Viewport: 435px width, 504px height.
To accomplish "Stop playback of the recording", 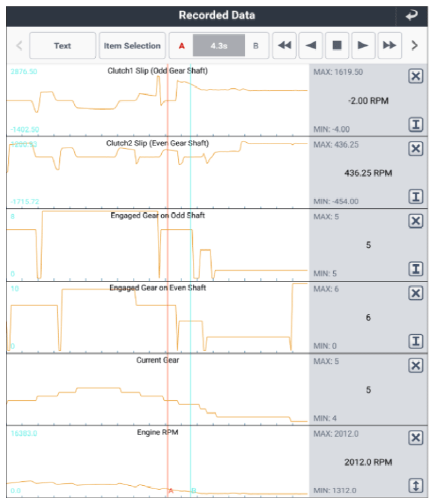I will coord(337,45).
